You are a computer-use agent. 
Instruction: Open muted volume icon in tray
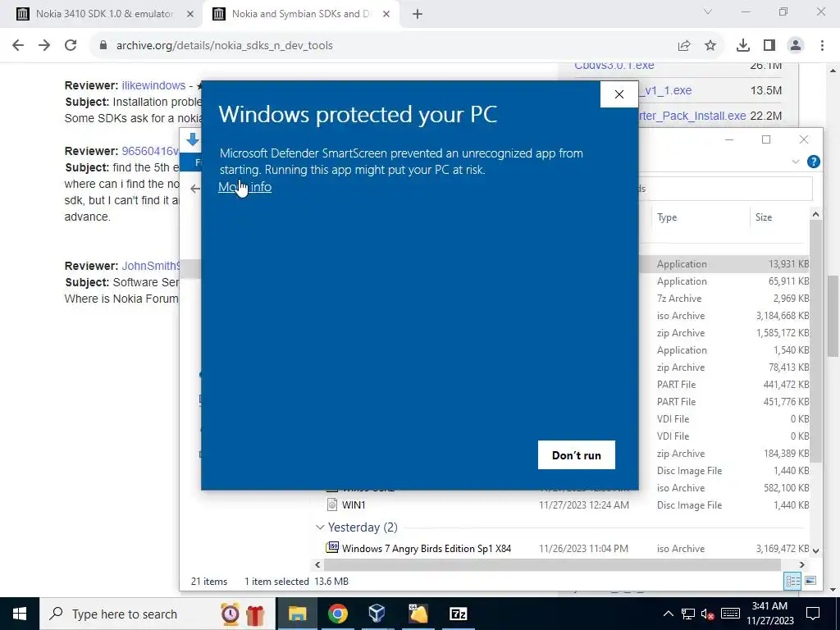click(x=708, y=614)
